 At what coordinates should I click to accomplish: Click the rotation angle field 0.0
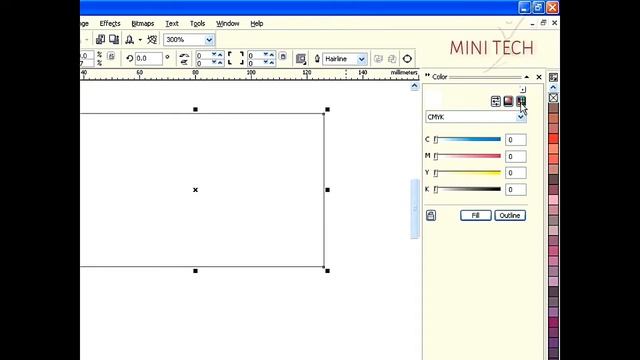(149, 58)
